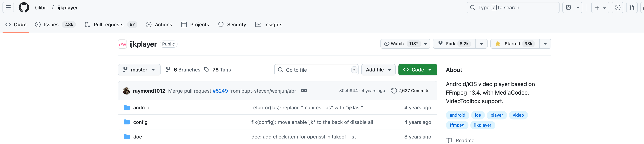Viewport: 644px width, 144px height.
Task: Select the android topic tag
Action: coord(457,115)
